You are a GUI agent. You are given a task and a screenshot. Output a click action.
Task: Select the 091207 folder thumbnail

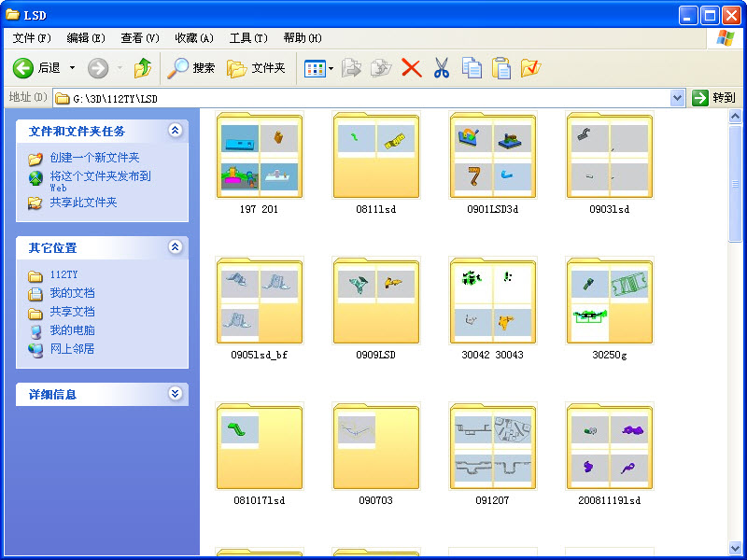pyautogui.click(x=493, y=447)
